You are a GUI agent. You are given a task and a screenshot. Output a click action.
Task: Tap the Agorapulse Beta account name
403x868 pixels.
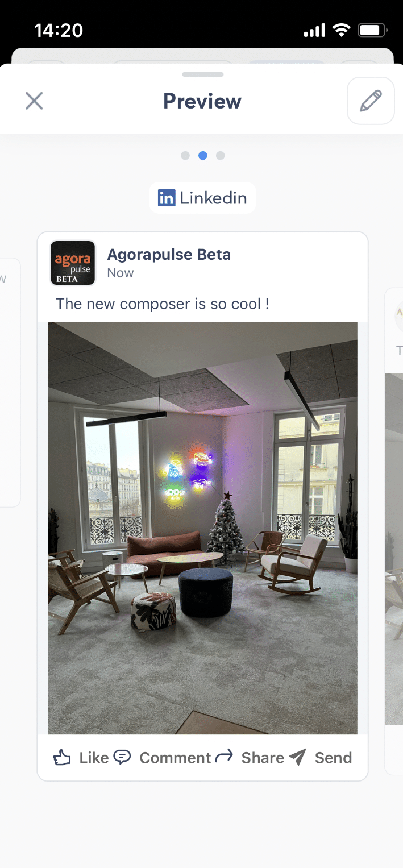click(x=169, y=254)
